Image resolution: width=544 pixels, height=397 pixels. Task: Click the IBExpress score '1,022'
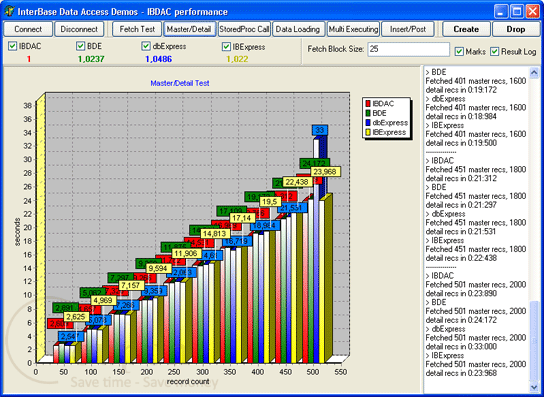tap(237, 59)
